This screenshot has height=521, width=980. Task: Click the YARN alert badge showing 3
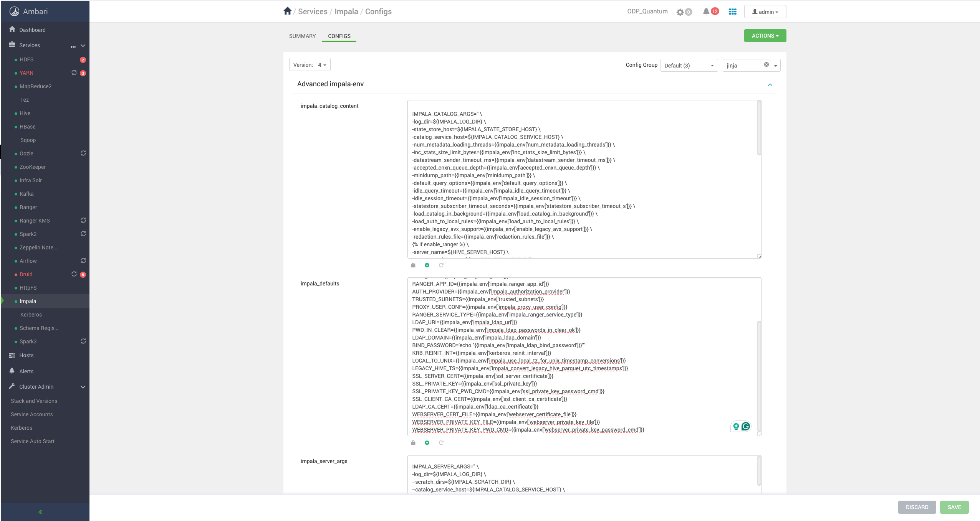pos(83,73)
